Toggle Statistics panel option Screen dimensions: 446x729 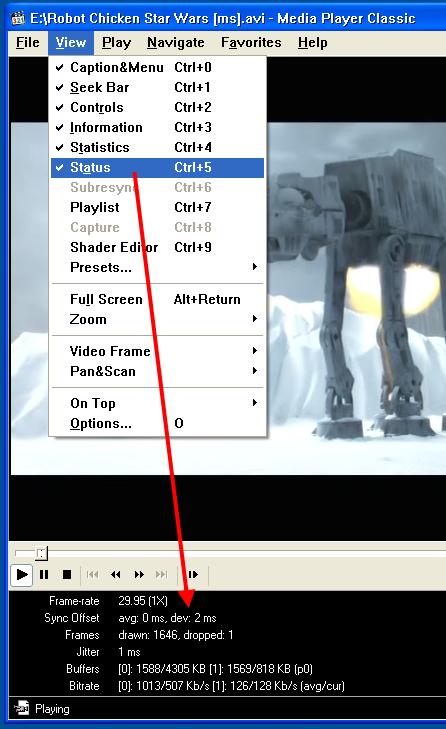pyautogui.click(x=157, y=147)
